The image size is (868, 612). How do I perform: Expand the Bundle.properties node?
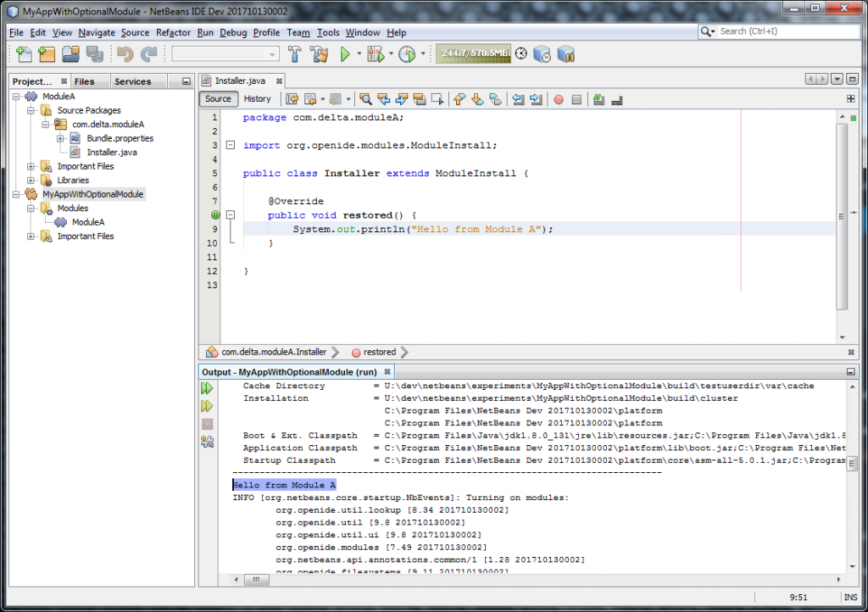(x=60, y=138)
